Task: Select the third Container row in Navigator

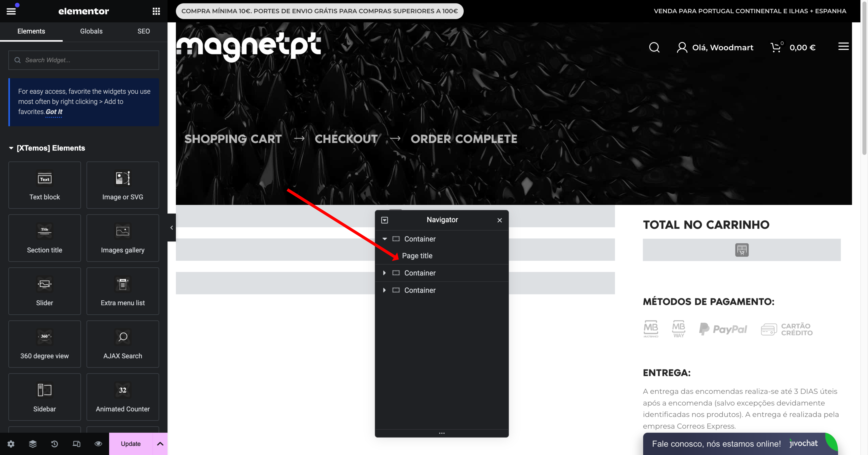Action: [442, 290]
